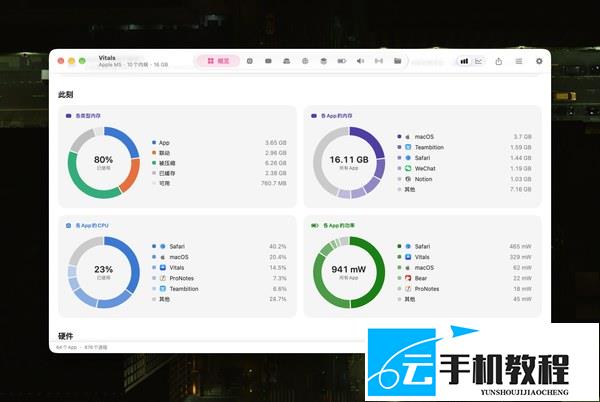Open the CPU chip tab icon
Screen dimensions: 600x402
point(250,61)
